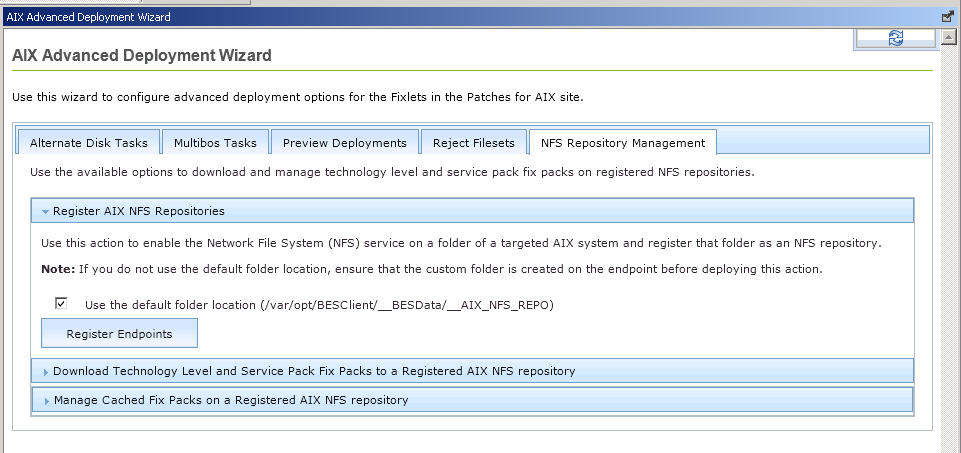Click the collapse triangle beside Register AIX NFS Repositories

[45, 212]
